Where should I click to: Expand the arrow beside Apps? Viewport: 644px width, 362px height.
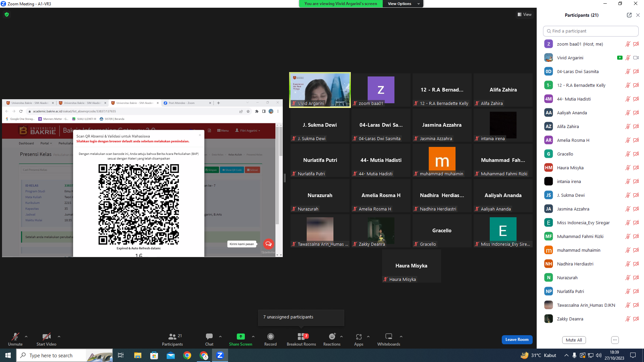click(x=368, y=337)
